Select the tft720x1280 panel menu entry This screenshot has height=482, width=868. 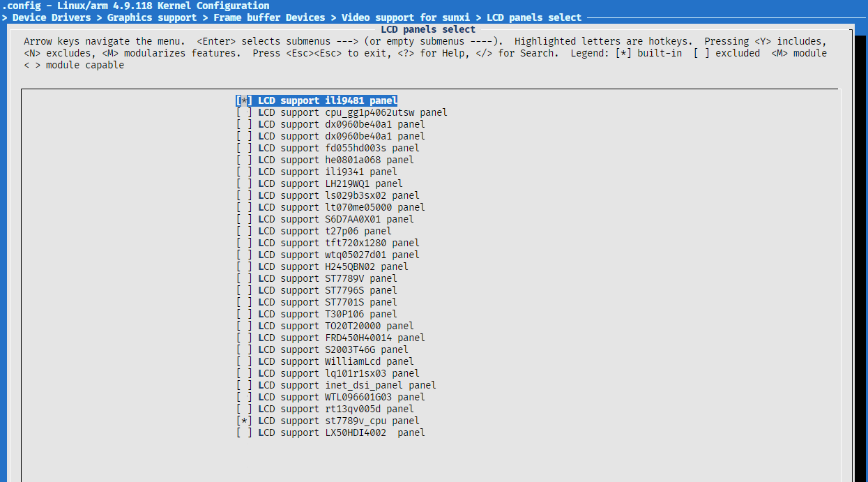pos(338,243)
